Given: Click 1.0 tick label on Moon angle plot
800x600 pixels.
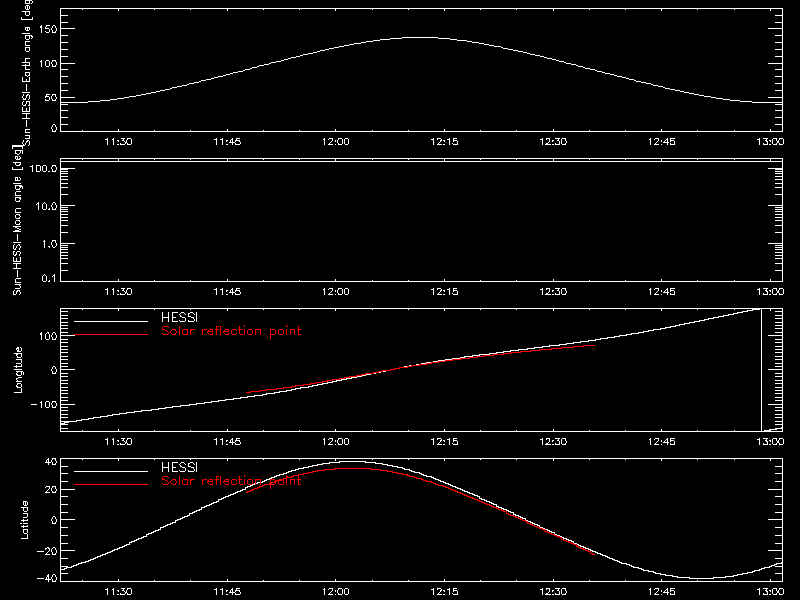Looking at the screenshot, I should pyautogui.click(x=49, y=244).
